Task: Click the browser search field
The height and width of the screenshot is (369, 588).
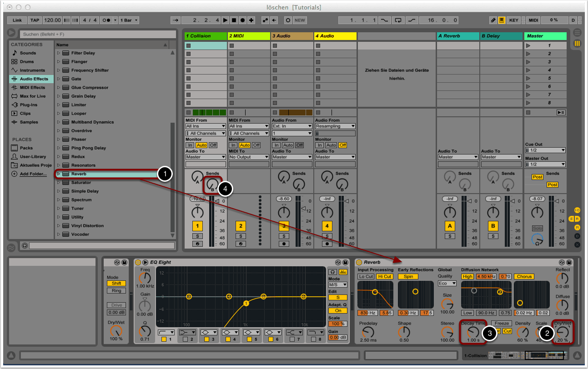Action: point(98,34)
